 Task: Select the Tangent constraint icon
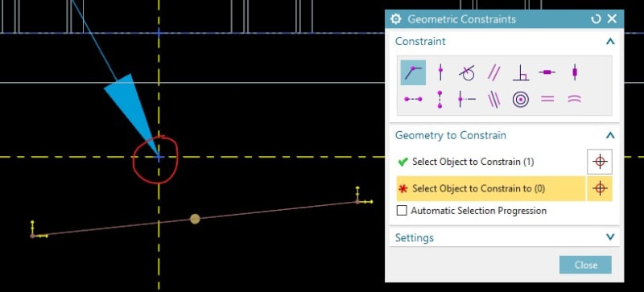click(x=467, y=72)
